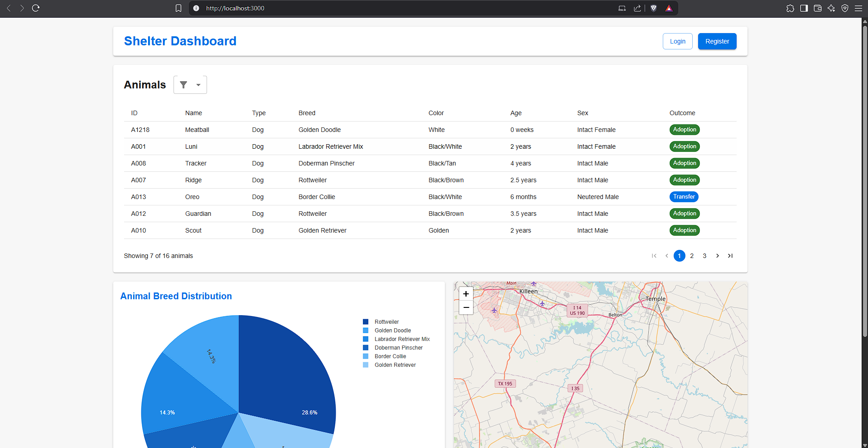This screenshot has height=448, width=868.
Task: Select Border Collie breed cell
Action: tap(317, 197)
